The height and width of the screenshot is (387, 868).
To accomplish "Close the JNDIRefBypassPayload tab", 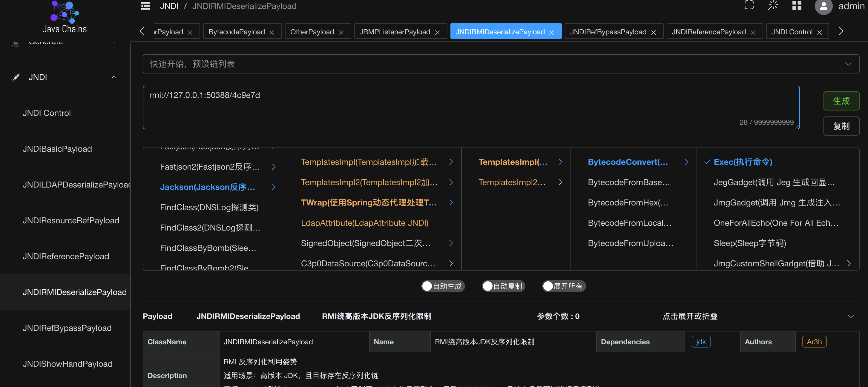I will pyautogui.click(x=653, y=32).
